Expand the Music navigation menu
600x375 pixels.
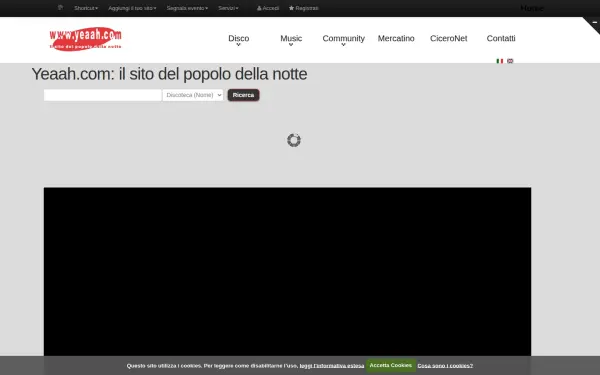coord(291,39)
